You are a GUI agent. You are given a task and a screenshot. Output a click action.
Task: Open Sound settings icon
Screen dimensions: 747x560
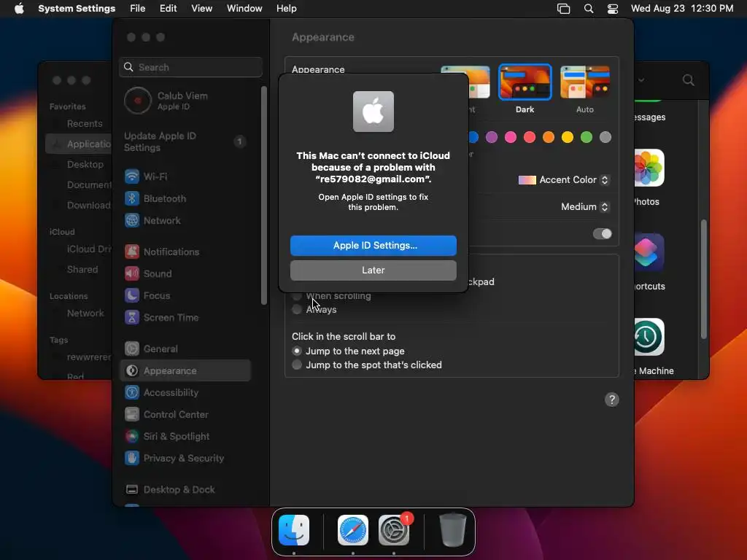coord(132,274)
